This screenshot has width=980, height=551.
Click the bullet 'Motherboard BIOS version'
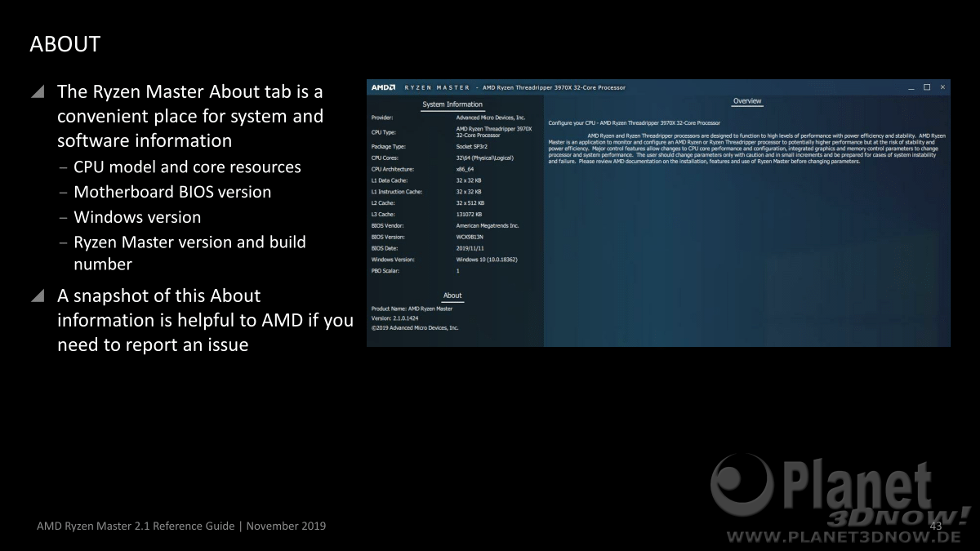(172, 193)
